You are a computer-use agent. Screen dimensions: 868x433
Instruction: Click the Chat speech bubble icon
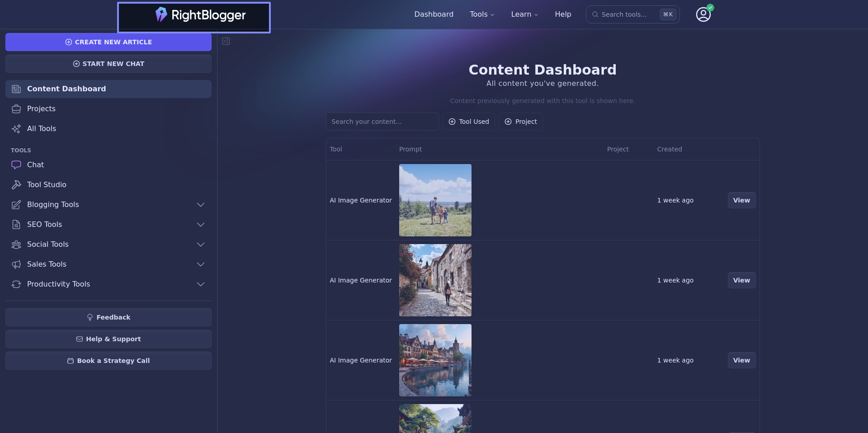[x=16, y=165]
